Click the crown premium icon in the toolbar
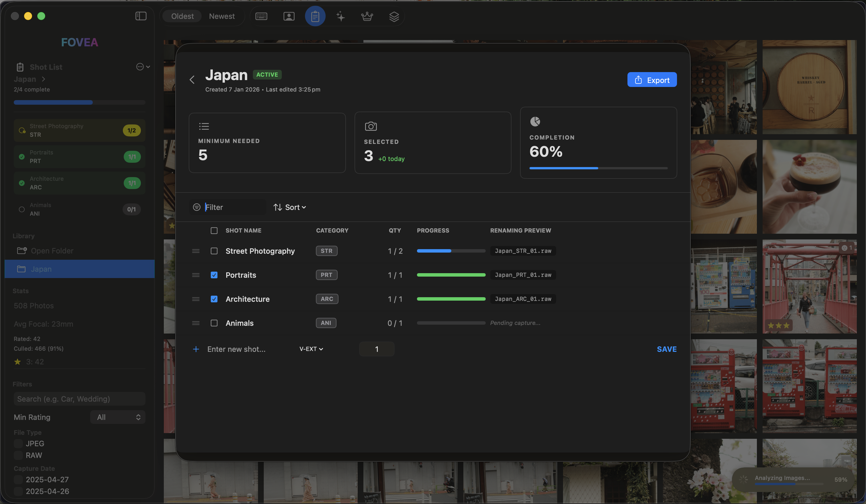 [367, 16]
